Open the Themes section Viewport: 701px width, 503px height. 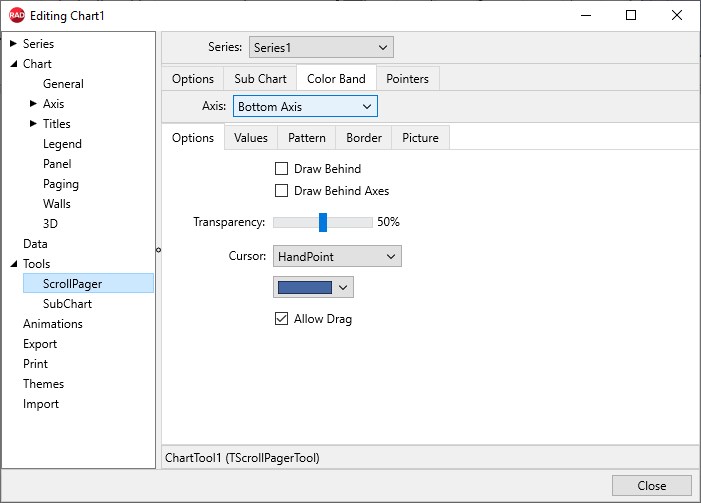click(43, 384)
